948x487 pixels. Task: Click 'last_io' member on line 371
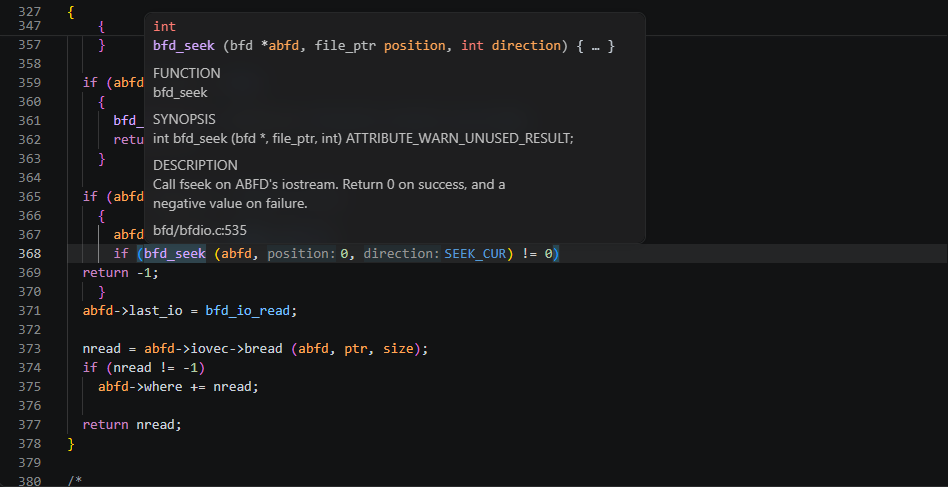coord(155,311)
